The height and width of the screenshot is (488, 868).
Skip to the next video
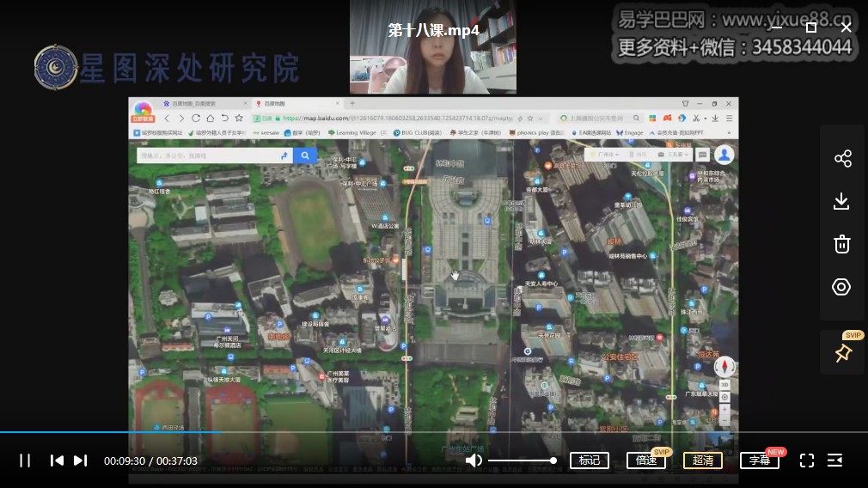point(80,461)
